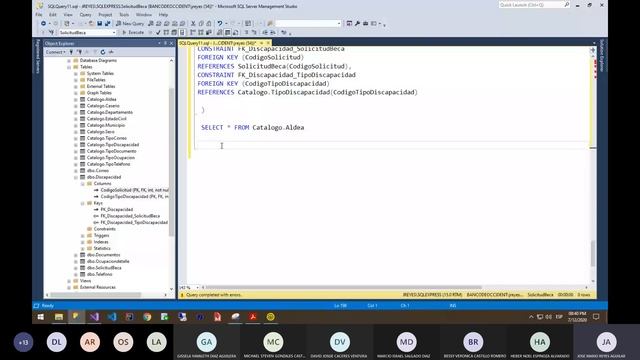This screenshot has height=360, width=640.
Task: Expand the Views folder node
Action: (69, 281)
